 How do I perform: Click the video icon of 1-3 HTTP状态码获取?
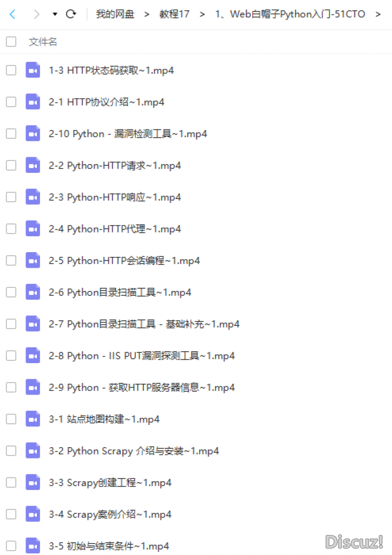point(33,70)
